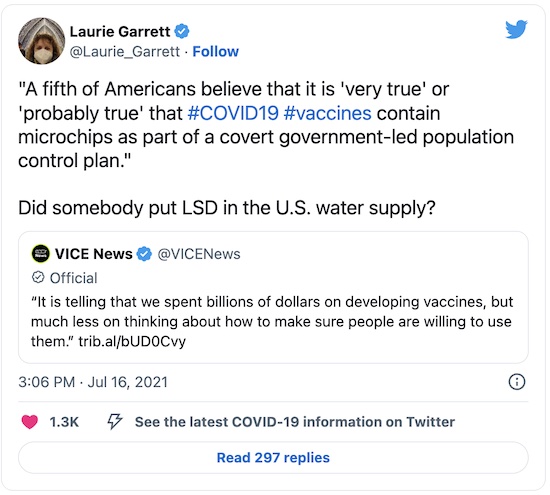The width and height of the screenshot is (550, 495).
Task: Like the tweet with heart icon
Action: click(29, 422)
